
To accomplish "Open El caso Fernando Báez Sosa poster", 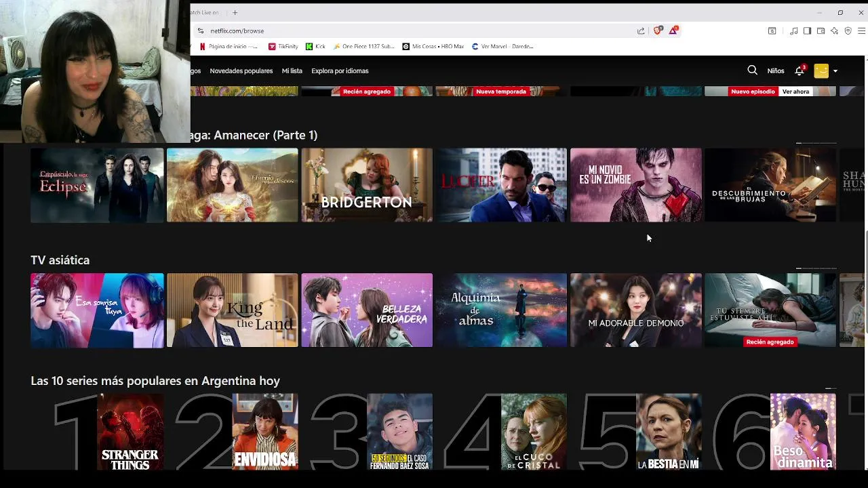I will 399,432.
